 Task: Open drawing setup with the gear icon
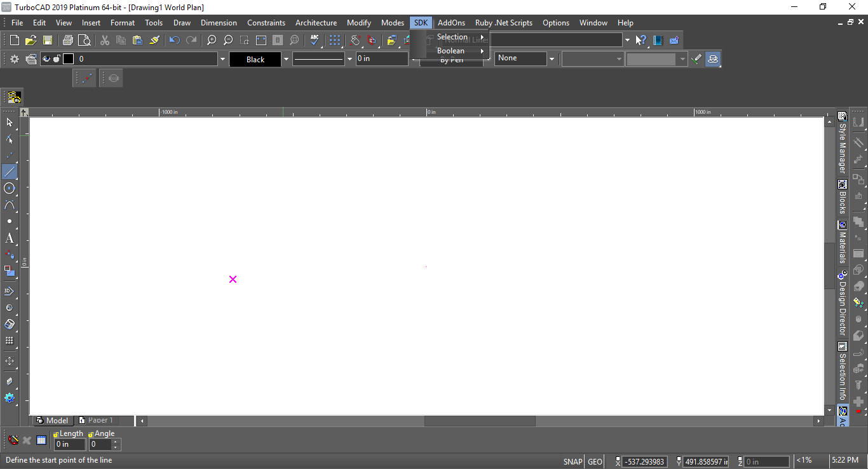coord(14,59)
